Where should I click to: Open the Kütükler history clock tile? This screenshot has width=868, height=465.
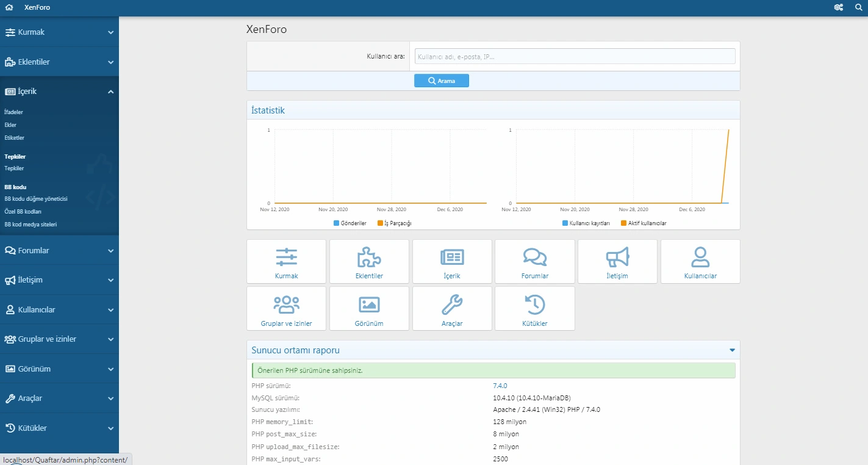pyautogui.click(x=535, y=308)
